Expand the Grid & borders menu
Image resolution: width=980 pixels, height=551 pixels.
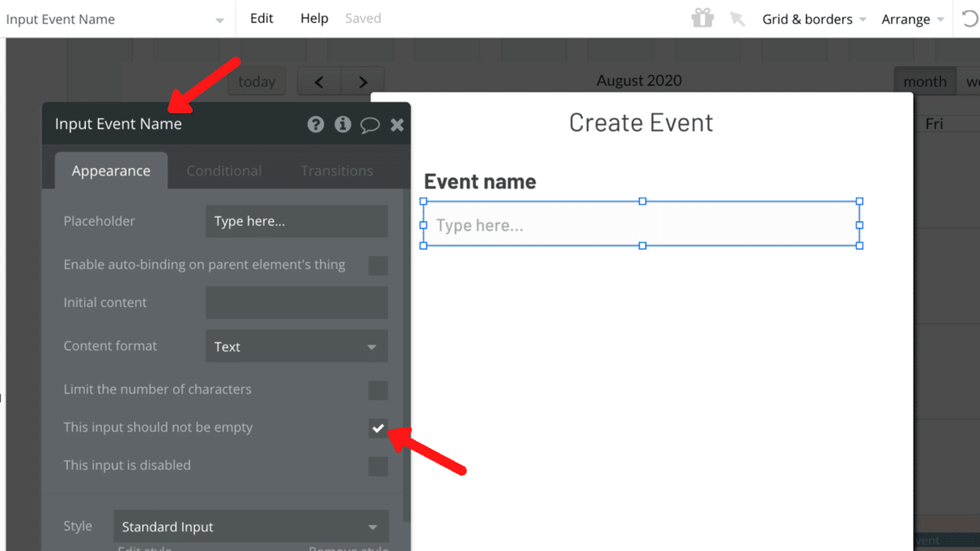point(814,19)
